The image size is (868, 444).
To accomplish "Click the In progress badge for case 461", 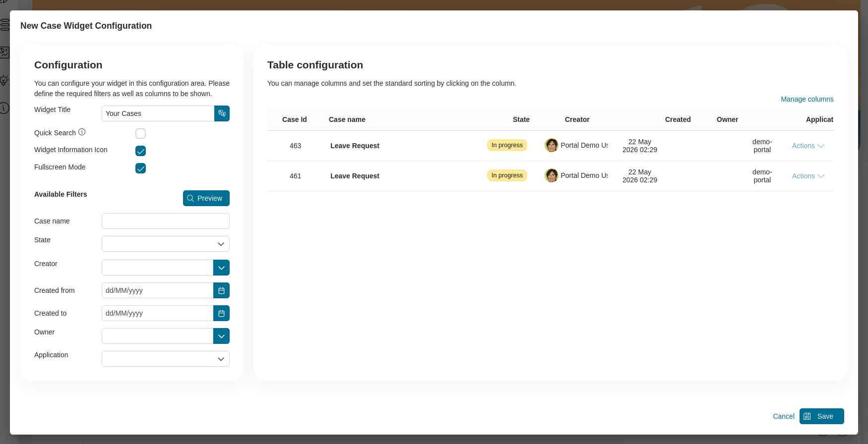I will [507, 175].
